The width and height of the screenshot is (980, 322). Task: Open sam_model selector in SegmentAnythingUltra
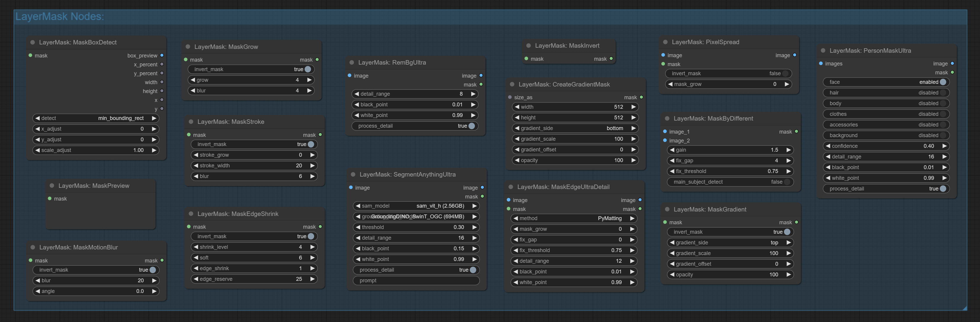click(x=416, y=206)
